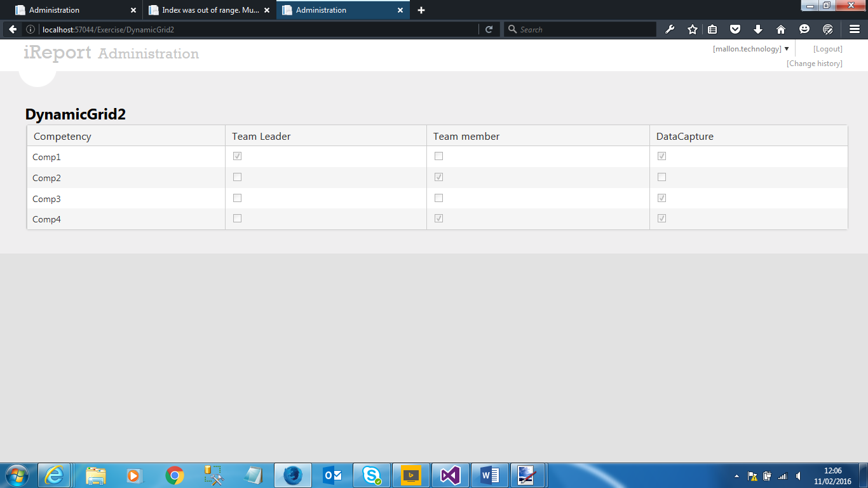Open SQL Server tools icon in taskbar

214,475
